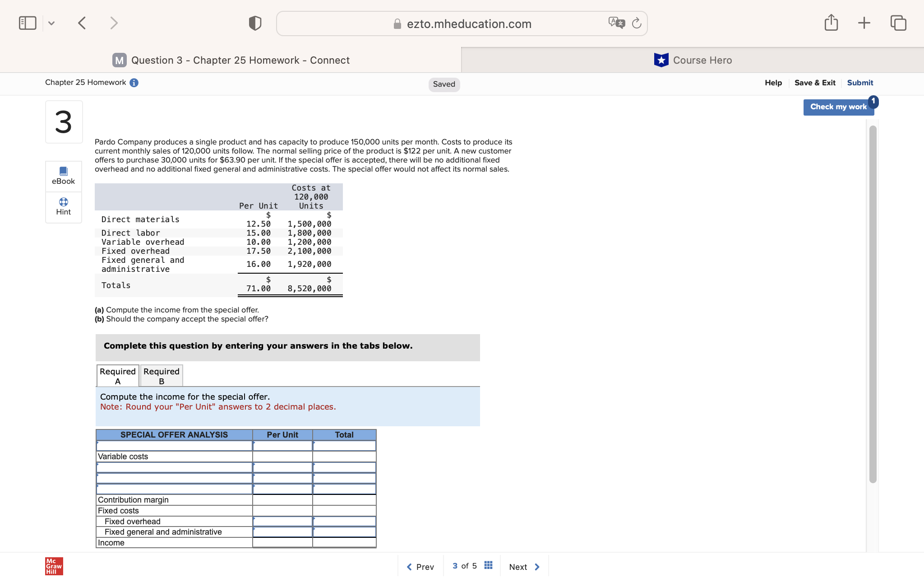Click the privacy shield icon
The image size is (924, 578).
point(255,23)
